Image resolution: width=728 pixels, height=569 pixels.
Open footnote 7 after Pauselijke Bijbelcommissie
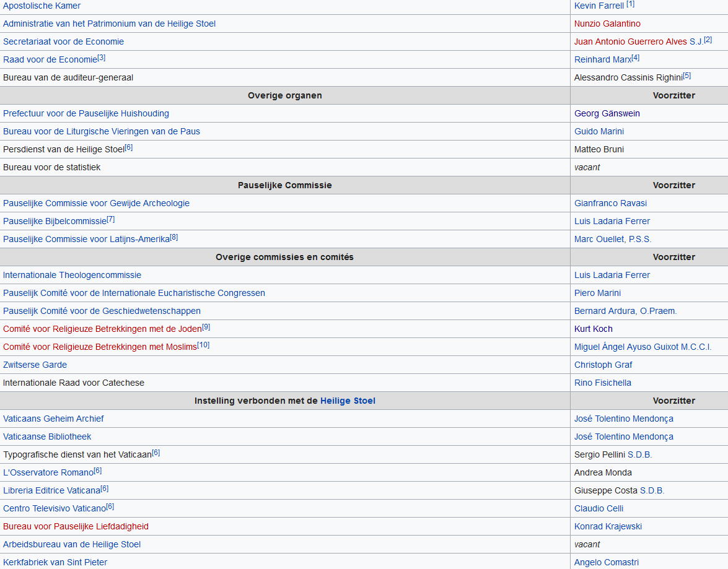[x=110, y=220]
